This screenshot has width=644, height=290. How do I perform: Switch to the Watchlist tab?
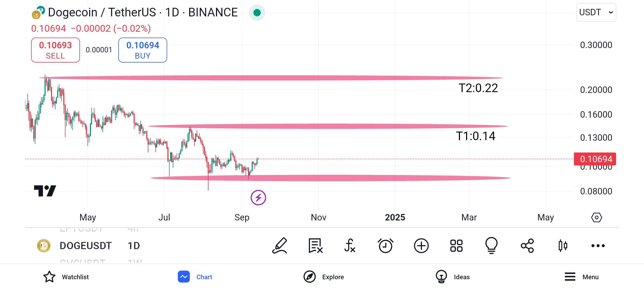pyautogui.click(x=66, y=277)
